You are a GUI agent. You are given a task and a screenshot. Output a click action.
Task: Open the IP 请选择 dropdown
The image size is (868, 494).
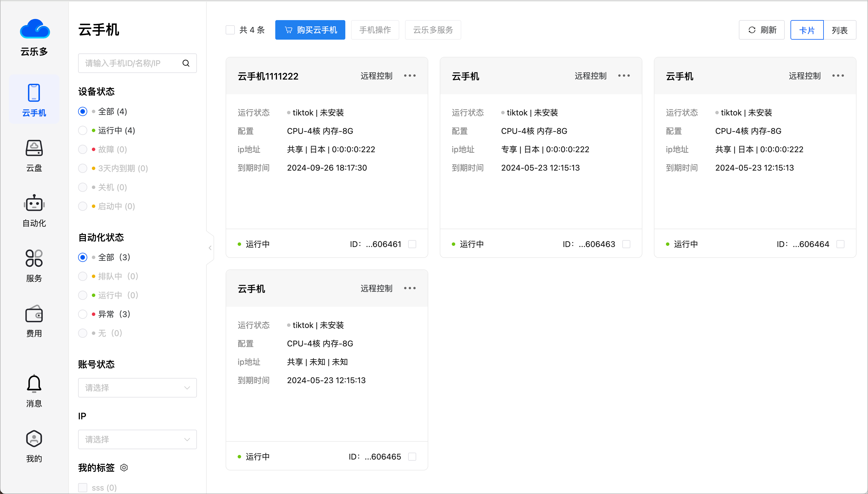tap(137, 439)
